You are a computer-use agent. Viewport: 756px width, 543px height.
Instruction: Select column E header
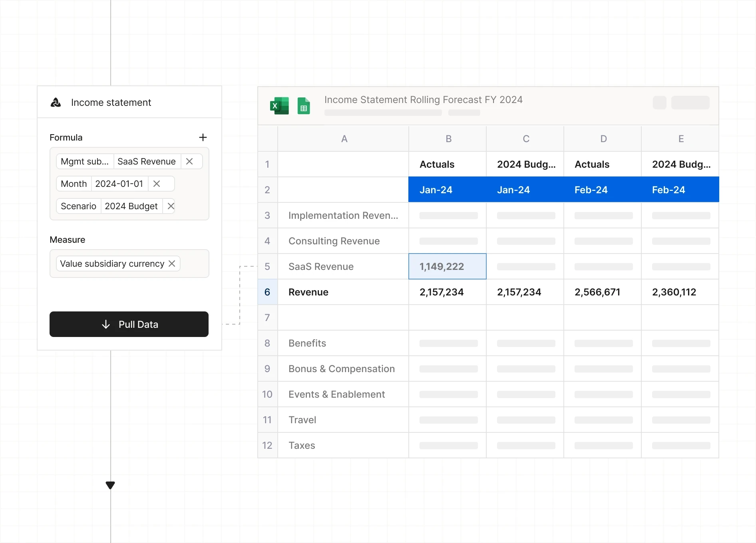680,139
